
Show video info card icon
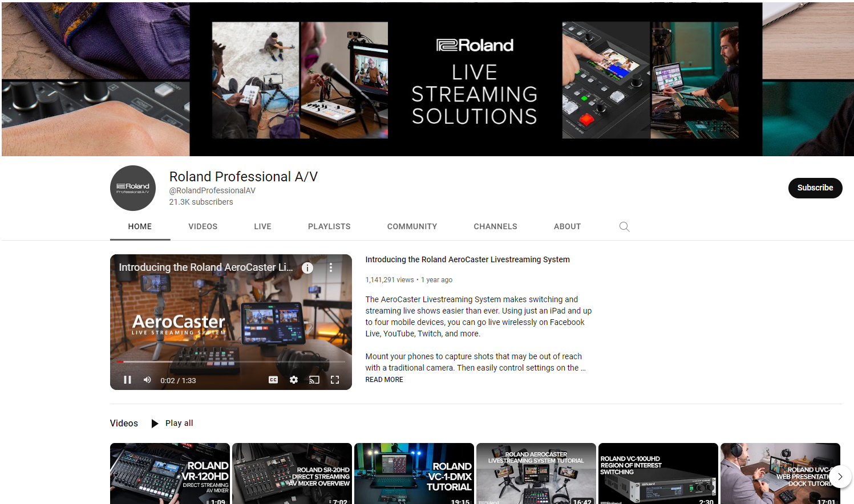(307, 267)
